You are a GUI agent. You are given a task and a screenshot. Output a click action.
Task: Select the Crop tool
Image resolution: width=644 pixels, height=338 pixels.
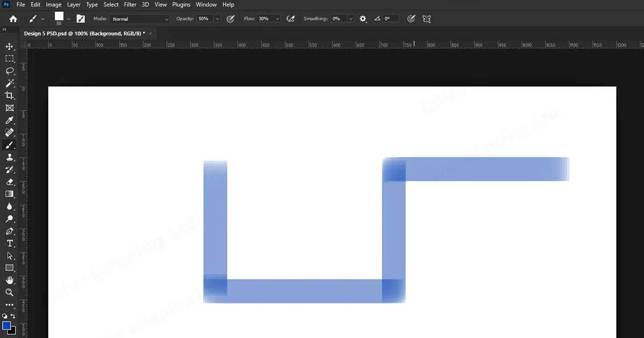tap(9, 95)
